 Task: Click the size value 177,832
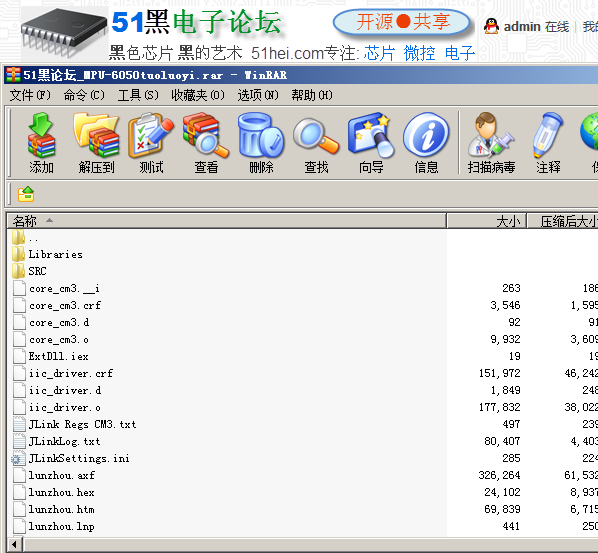coord(500,407)
